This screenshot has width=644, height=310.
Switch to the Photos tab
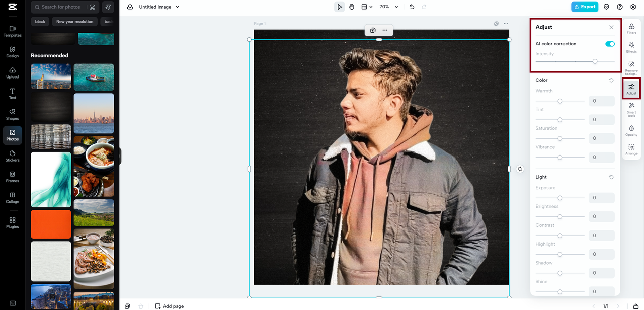(x=13, y=135)
